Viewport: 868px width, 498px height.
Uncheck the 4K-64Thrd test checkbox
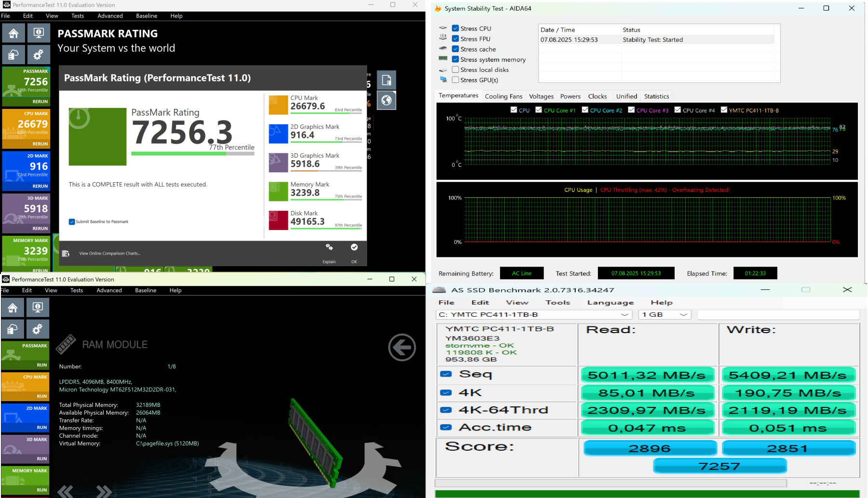(446, 410)
